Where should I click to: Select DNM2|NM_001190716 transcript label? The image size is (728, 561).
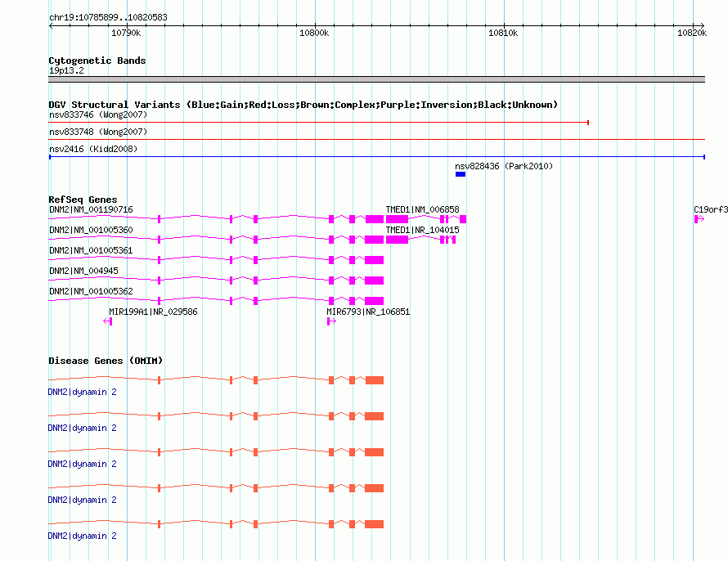pos(91,209)
